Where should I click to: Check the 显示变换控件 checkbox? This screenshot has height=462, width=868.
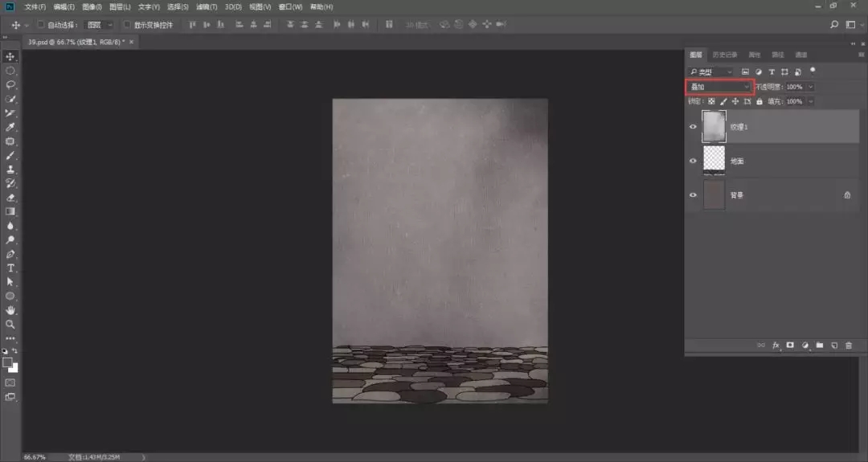[x=127, y=25]
